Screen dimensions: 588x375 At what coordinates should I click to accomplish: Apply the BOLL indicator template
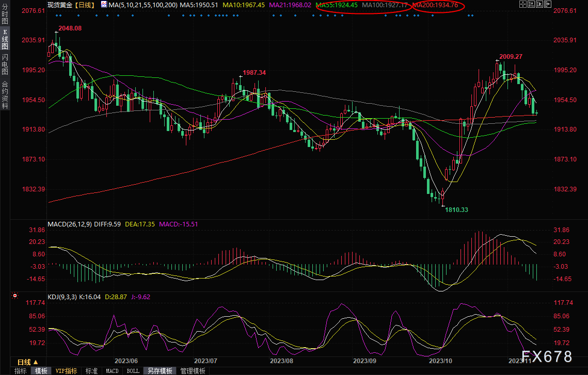(x=133, y=371)
